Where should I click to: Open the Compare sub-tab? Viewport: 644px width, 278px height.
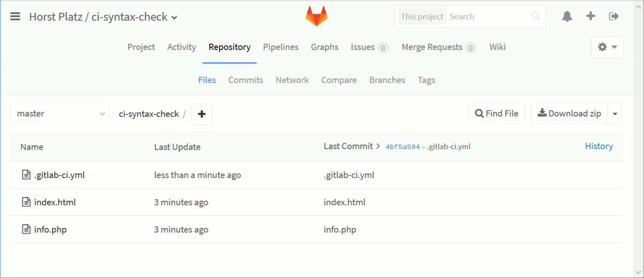[x=339, y=80]
